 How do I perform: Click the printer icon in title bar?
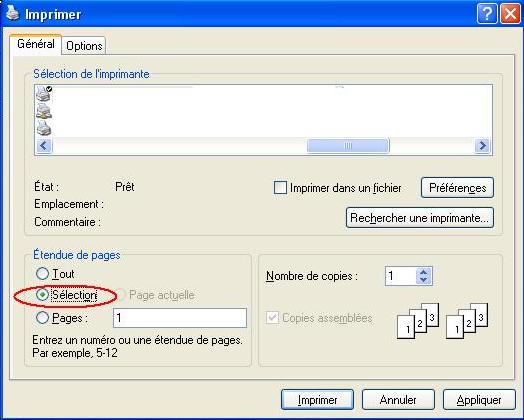click(13, 13)
